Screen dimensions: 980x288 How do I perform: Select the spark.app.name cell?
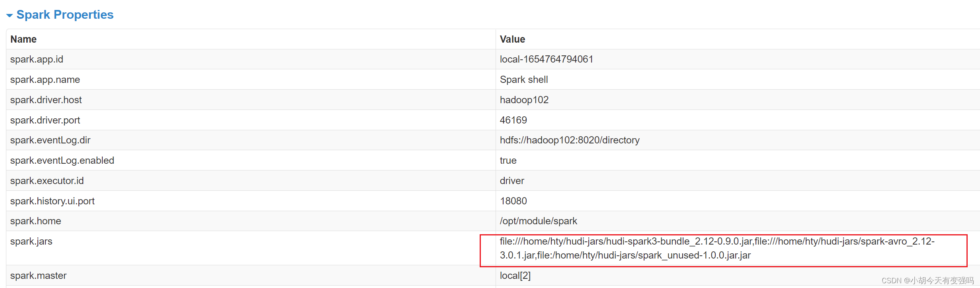coord(251,80)
